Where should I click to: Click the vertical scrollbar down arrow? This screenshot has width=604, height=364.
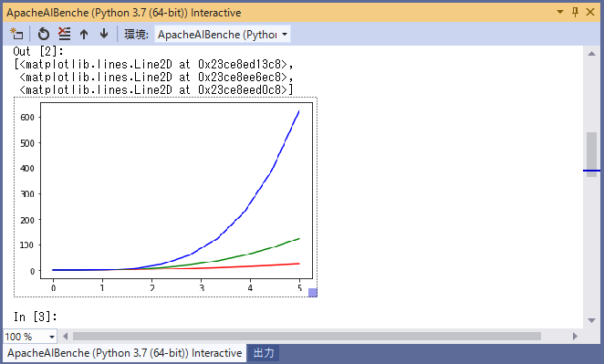click(x=591, y=320)
